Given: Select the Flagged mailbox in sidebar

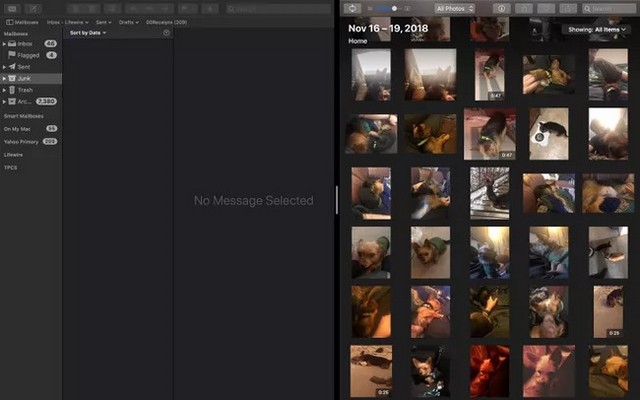Looking at the screenshot, I should (x=31, y=55).
